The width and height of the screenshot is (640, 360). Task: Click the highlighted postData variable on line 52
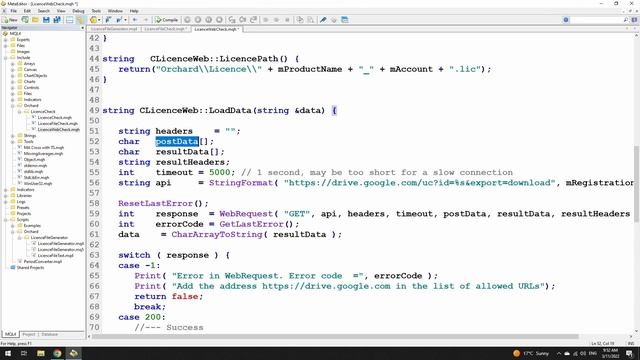tap(177, 141)
